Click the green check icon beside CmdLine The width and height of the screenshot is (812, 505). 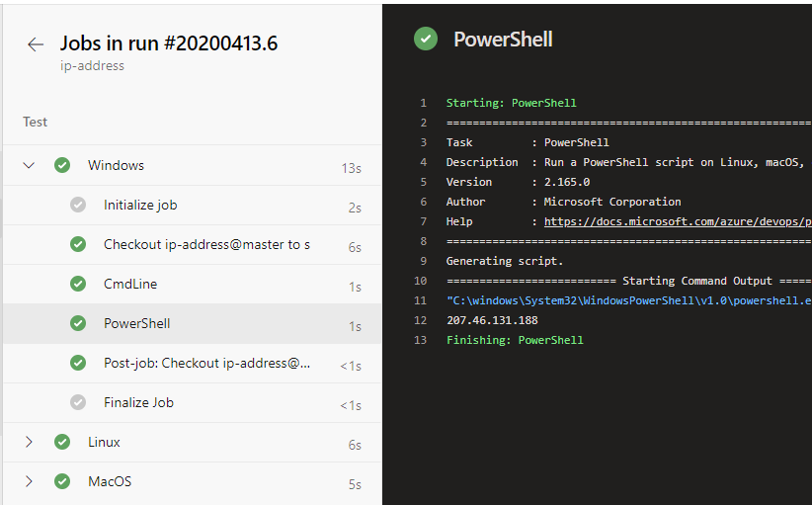(78, 284)
